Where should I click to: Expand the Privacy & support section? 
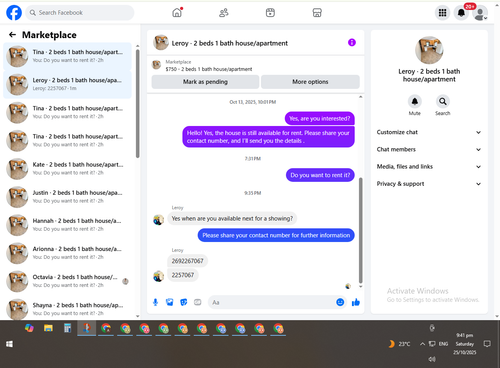[429, 184]
